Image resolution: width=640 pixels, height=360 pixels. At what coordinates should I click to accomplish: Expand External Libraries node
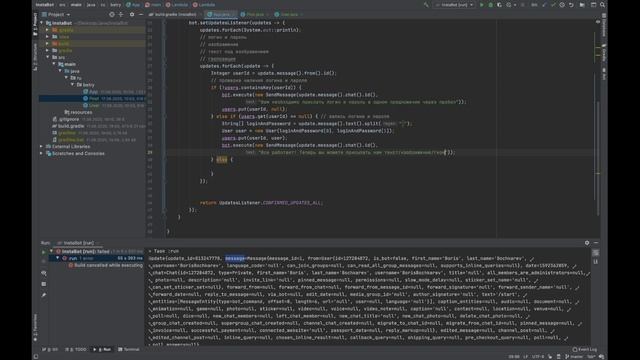42,147
